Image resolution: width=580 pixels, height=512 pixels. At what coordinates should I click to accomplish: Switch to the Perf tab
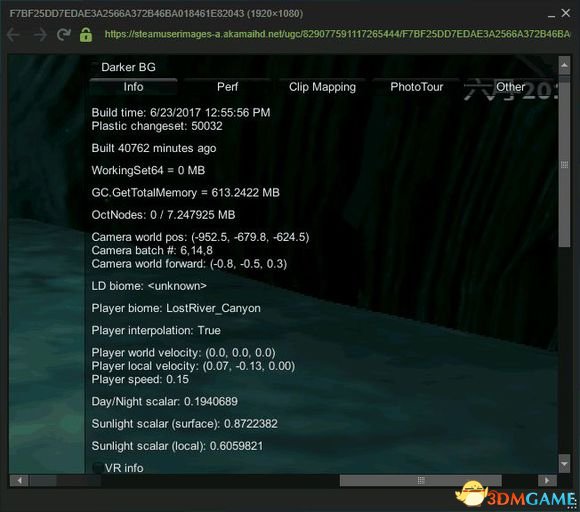(227, 87)
